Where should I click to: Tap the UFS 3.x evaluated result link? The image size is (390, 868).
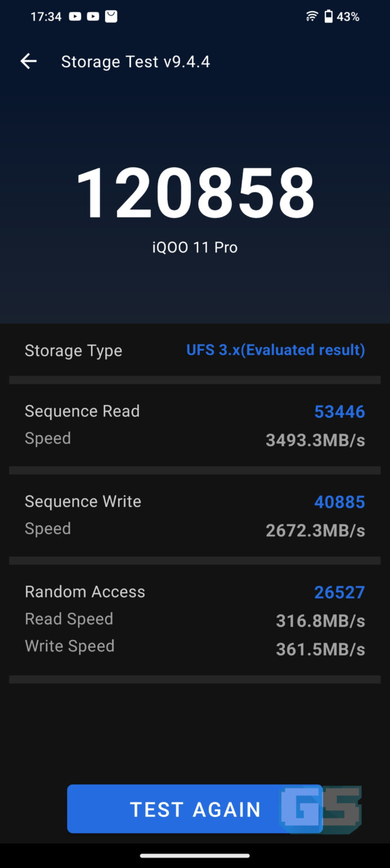275,350
